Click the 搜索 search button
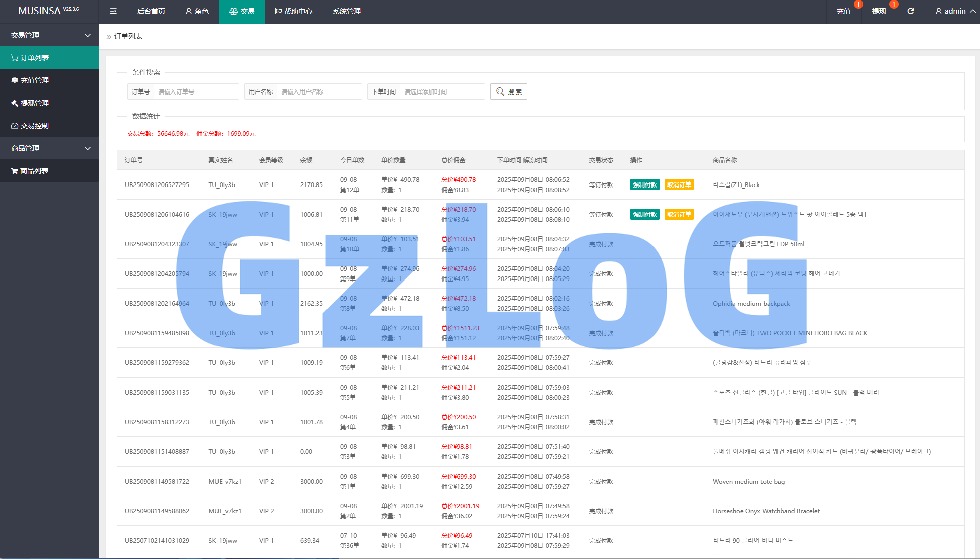The image size is (980, 559). click(x=508, y=91)
